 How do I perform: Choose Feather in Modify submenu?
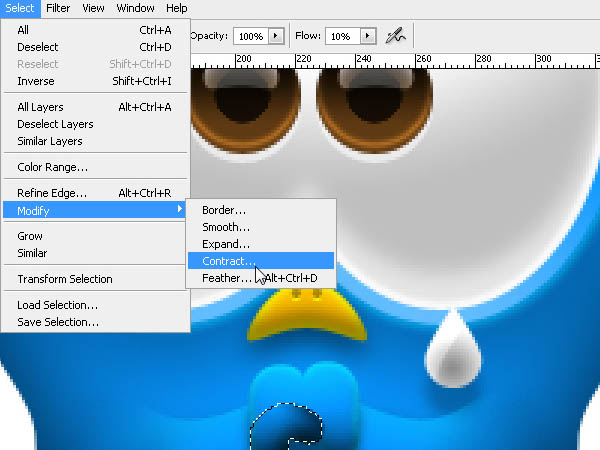tap(261, 278)
